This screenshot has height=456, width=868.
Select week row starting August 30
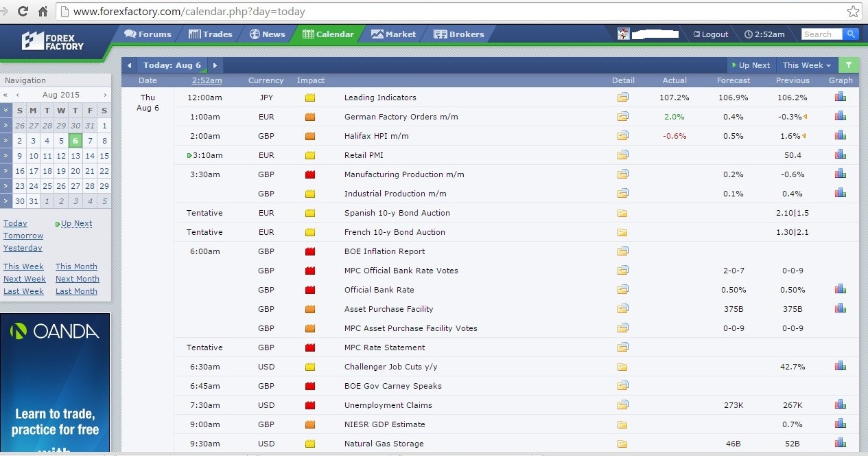[6, 201]
